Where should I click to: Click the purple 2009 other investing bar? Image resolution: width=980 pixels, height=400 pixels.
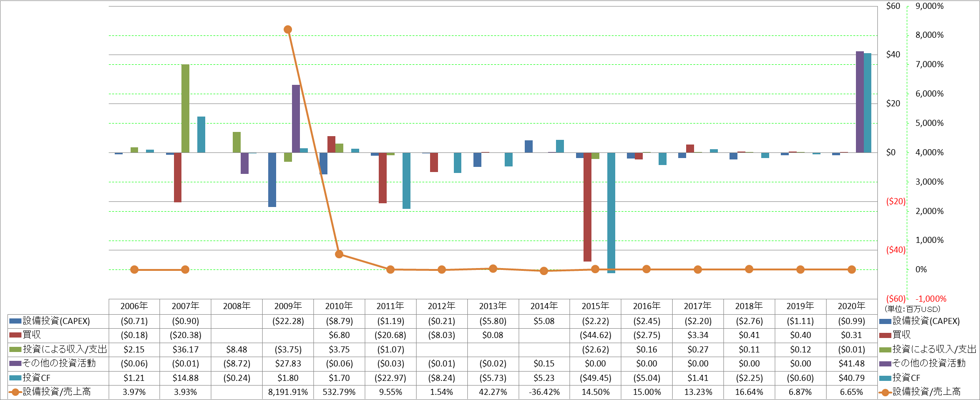pos(296,119)
